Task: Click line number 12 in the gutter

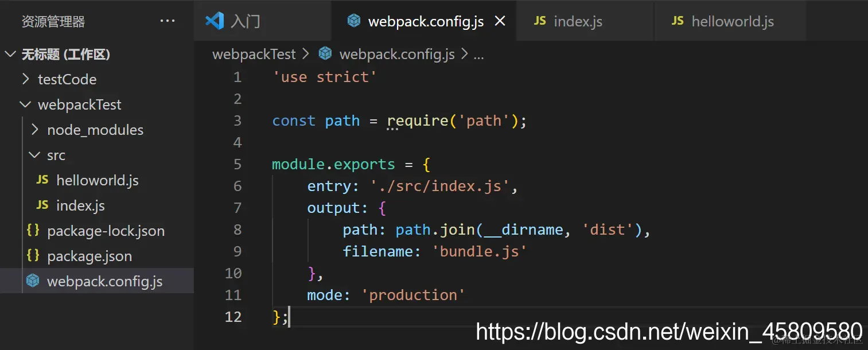Action: (233, 317)
